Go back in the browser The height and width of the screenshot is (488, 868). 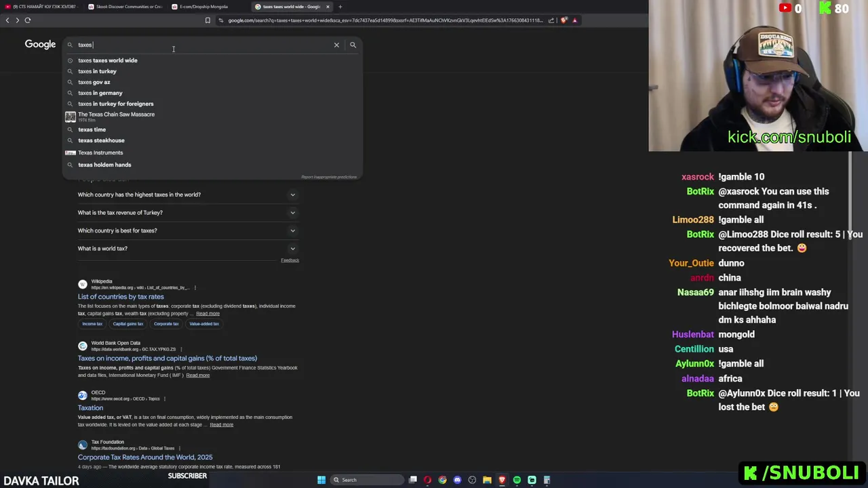click(x=7, y=20)
